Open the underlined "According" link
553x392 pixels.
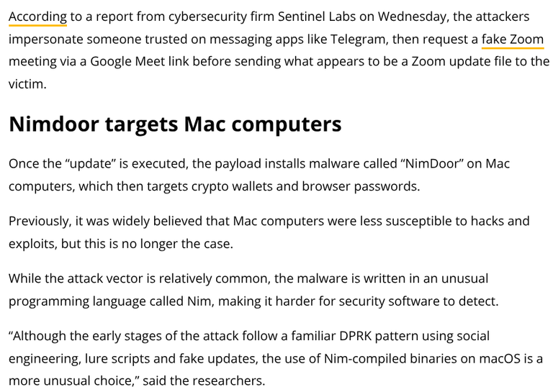[x=37, y=17]
